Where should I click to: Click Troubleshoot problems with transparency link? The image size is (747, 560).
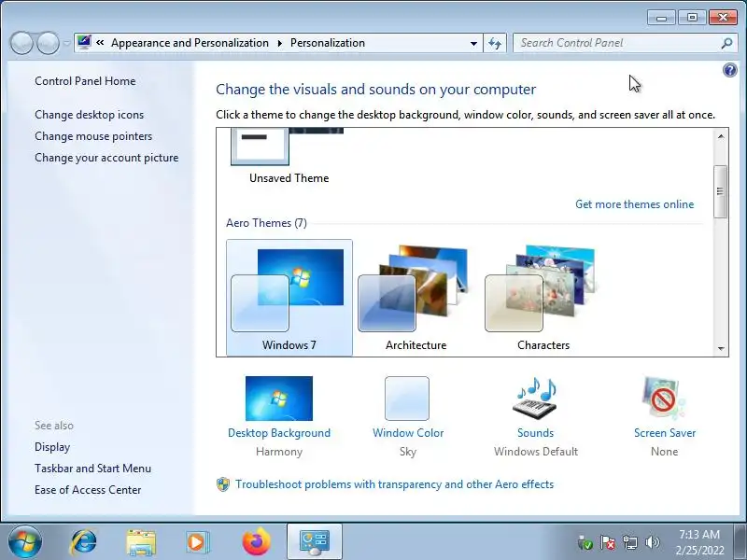point(394,484)
